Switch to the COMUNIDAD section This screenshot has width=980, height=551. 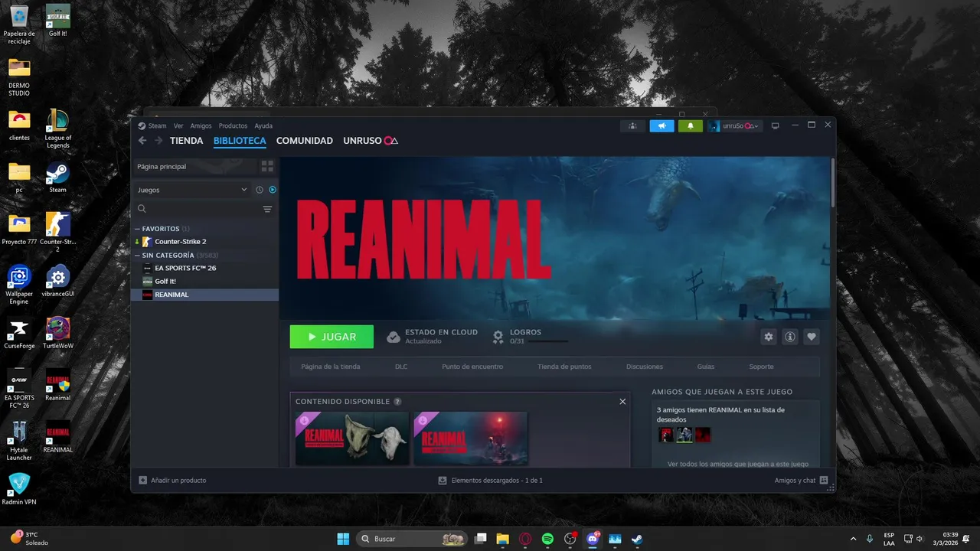pos(305,141)
